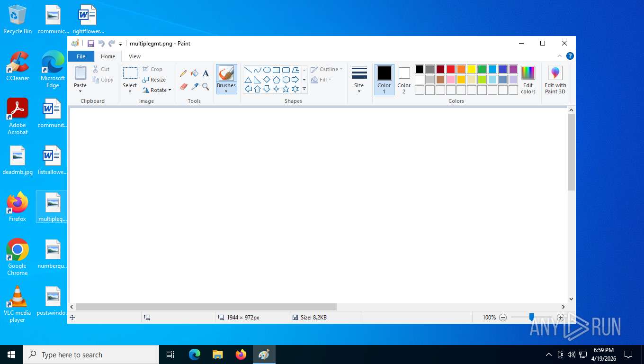Pick the red color swatch

[451, 69]
